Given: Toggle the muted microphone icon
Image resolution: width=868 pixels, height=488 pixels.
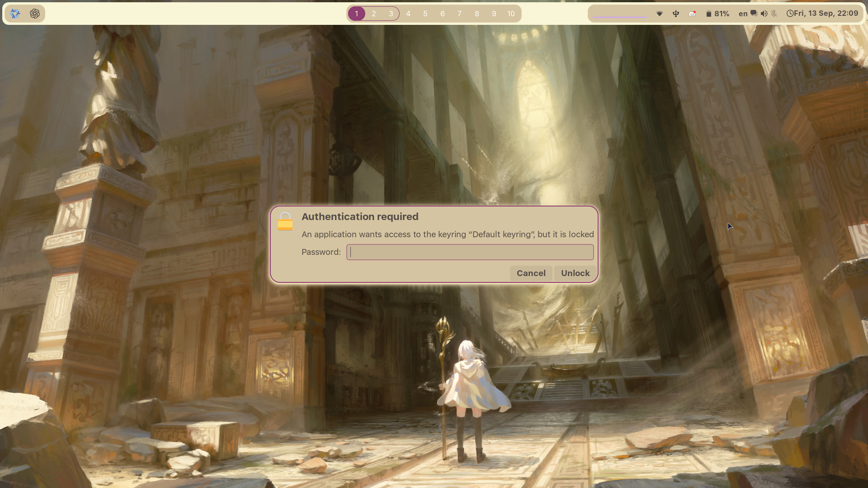Looking at the screenshot, I should point(774,14).
